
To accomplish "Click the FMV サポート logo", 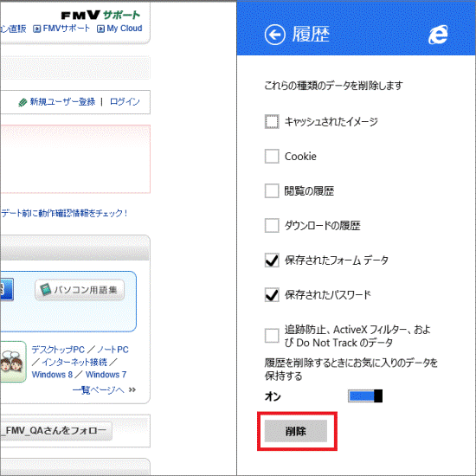I will [100, 15].
